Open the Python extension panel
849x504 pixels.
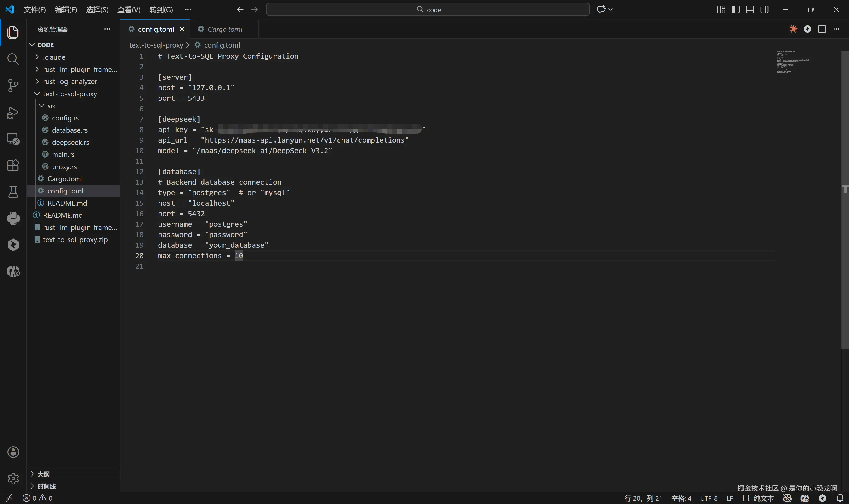(13, 218)
